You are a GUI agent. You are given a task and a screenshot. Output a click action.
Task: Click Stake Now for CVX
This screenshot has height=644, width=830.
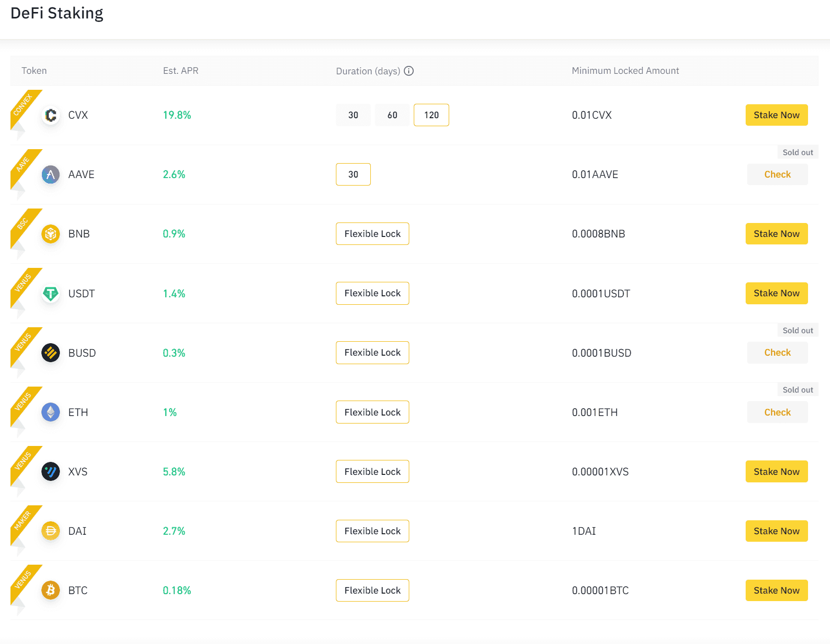[777, 115]
